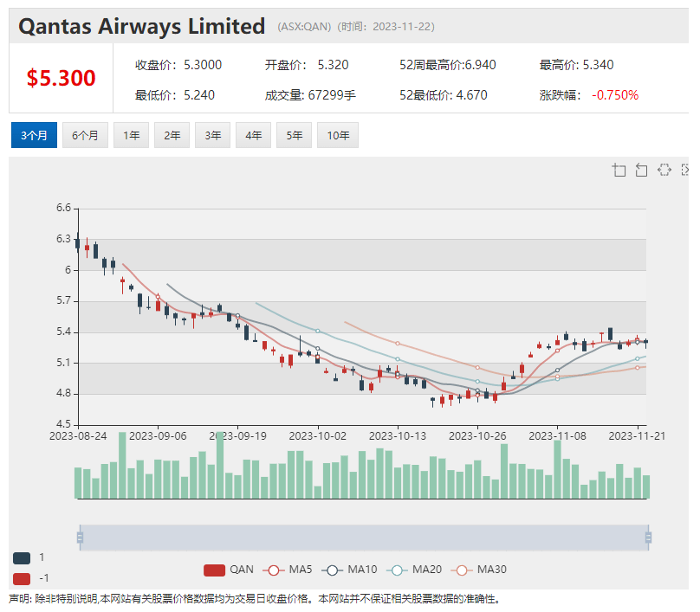Screen dimensions: 700x612
Task: Open the 10年 historical view
Action: point(338,135)
